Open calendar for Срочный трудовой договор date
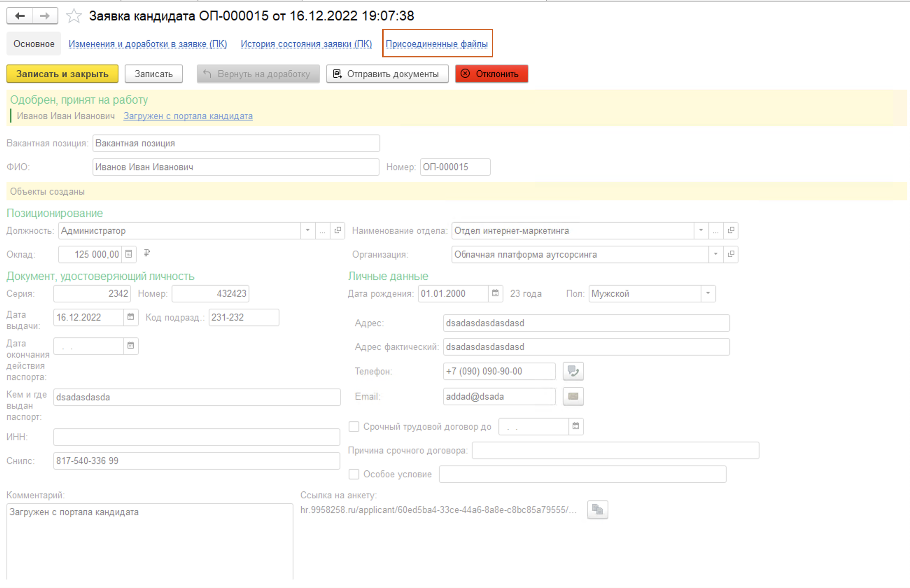Viewport: 910px width, 588px height. pos(576,427)
